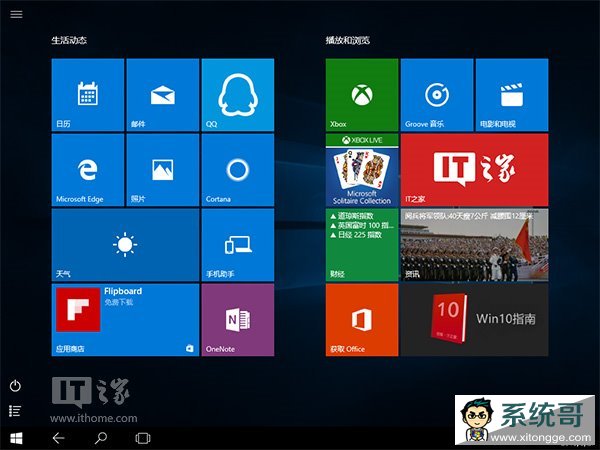Open the 手机助手 phone companion tile
Screen dimensions: 600x450
(238, 245)
